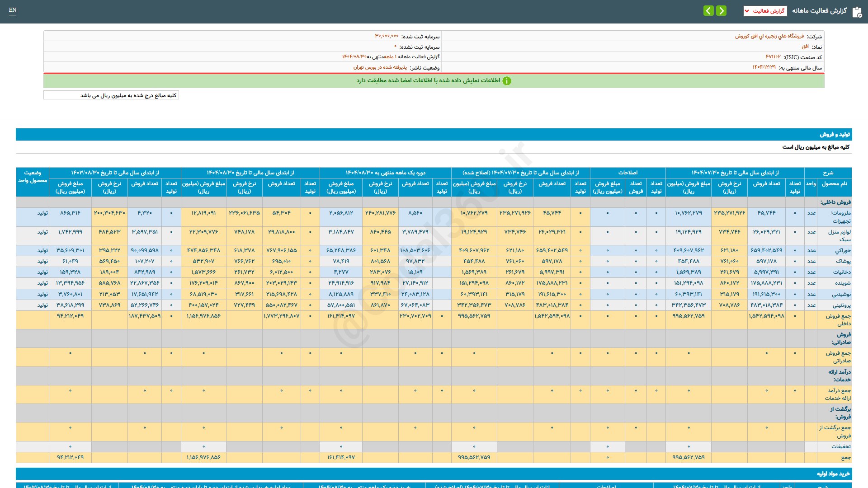Click the green right chevron navigation button
868x488 pixels.
(722, 11)
